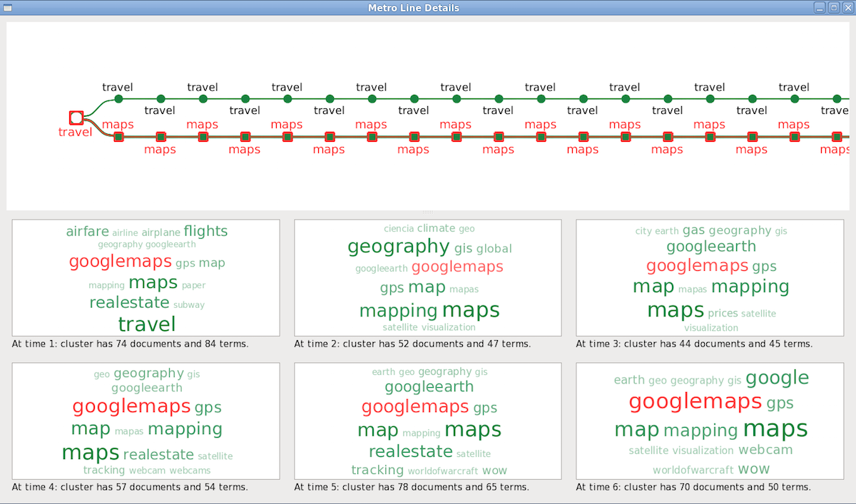Select the large 'travel' word in time 1 cloud
Image resolution: width=856 pixels, height=504 pixels.
click(x=146, y=324)
